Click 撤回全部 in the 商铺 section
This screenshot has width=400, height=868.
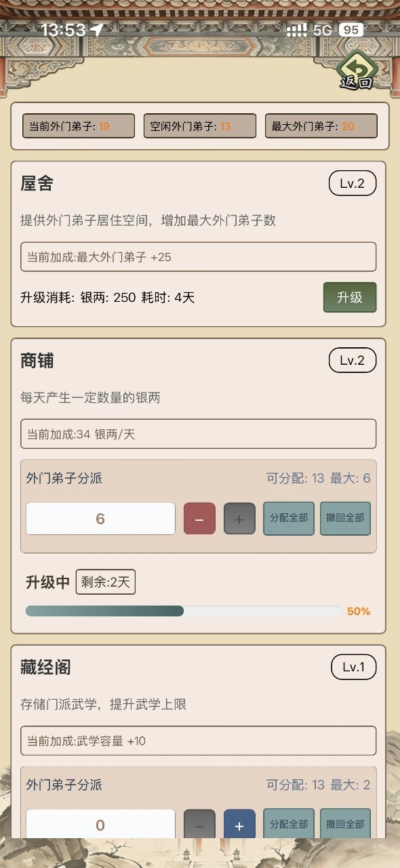click(x=344, y=518)
